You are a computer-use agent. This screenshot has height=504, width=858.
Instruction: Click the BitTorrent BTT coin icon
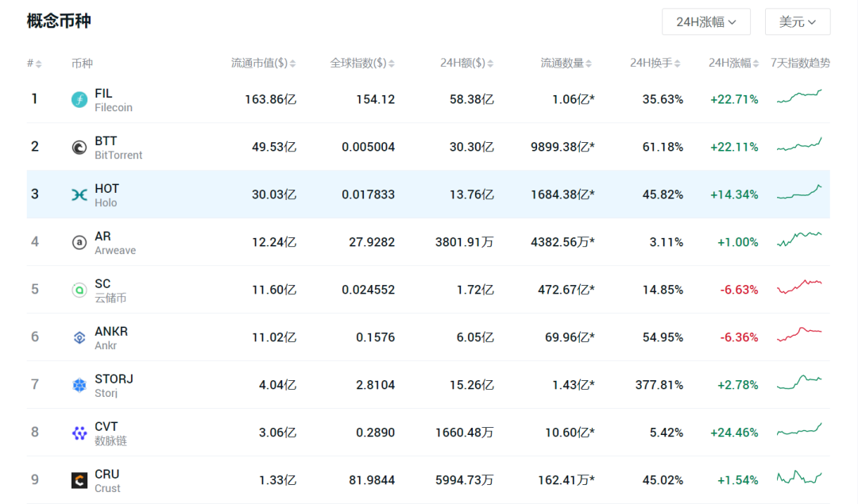[x=79, y=147]
